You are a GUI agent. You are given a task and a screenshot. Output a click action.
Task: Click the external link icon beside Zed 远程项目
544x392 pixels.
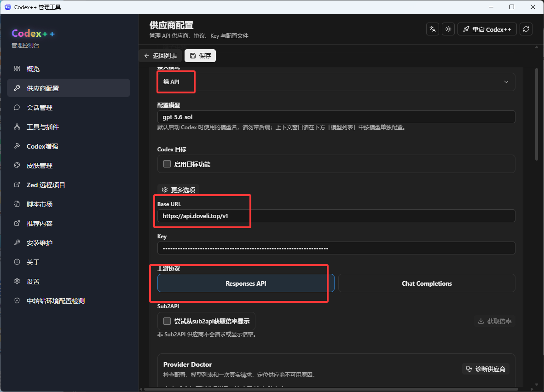pyautogui.click(x=17, y=184)
